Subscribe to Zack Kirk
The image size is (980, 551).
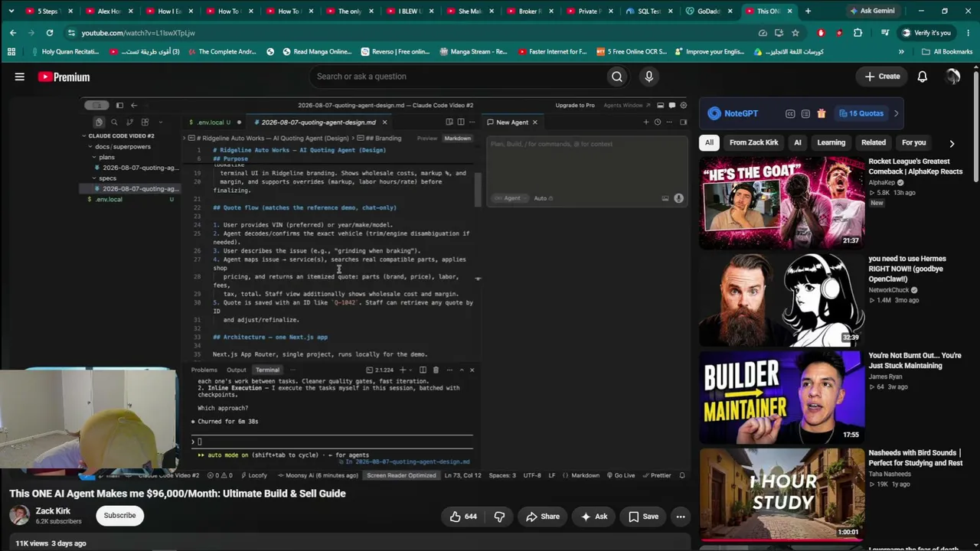(120, 516)
